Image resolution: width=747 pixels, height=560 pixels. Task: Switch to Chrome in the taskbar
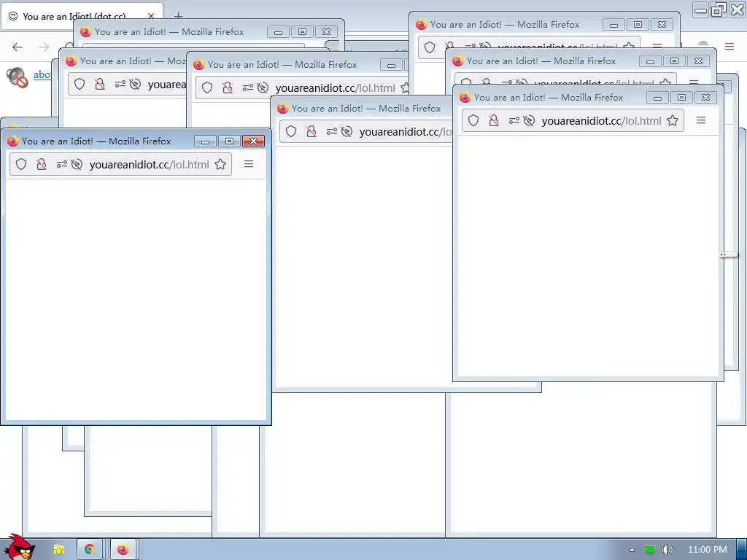tap(89, 550)
